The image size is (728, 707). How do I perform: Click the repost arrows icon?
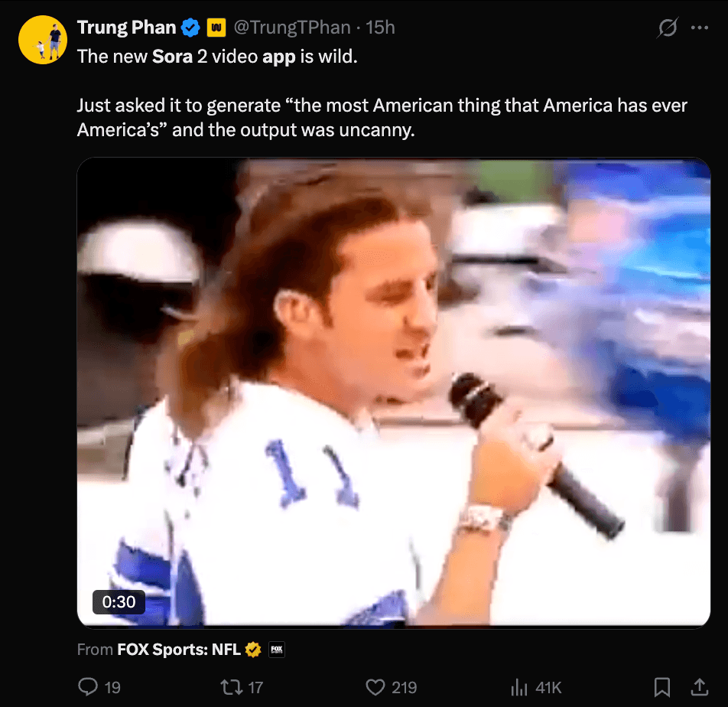tap(231, 686)
